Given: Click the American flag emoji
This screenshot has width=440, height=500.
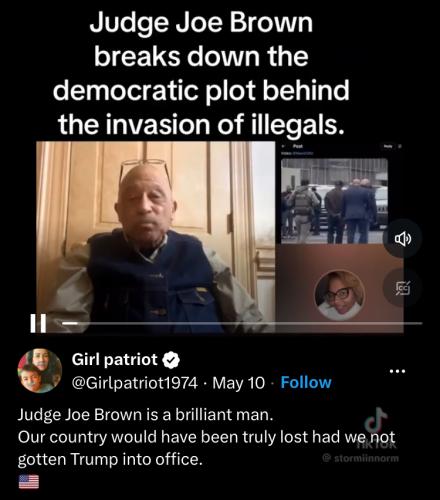Looking at the screenshot, I should coord(29,482).
